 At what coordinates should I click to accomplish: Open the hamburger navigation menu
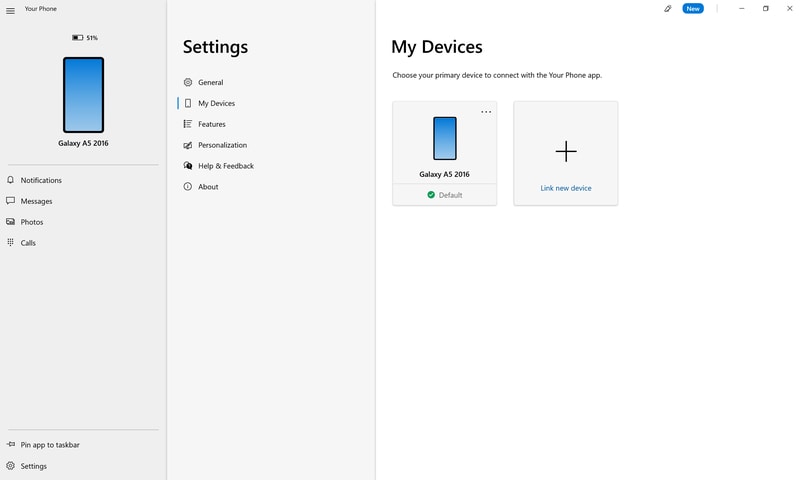click(10, 11)
